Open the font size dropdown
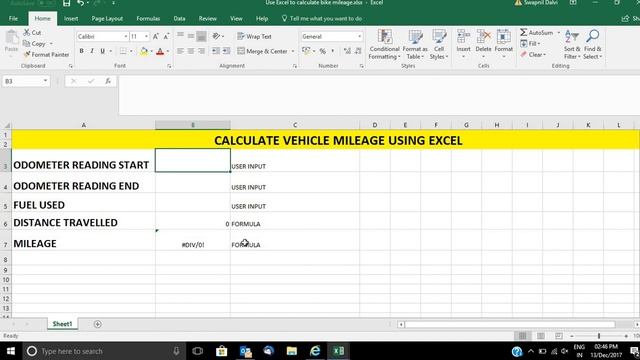The width and height of the screenshot is (640, 360). pyautogui.click(x=146, y=37)
